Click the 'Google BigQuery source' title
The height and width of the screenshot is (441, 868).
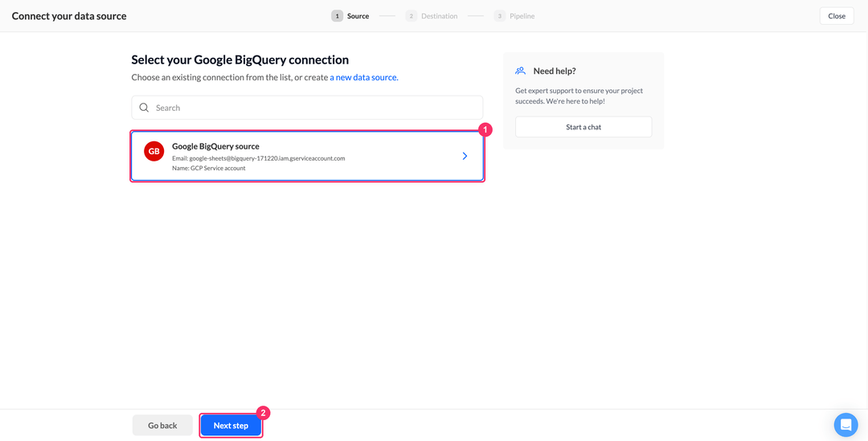(x=216, y=146)
